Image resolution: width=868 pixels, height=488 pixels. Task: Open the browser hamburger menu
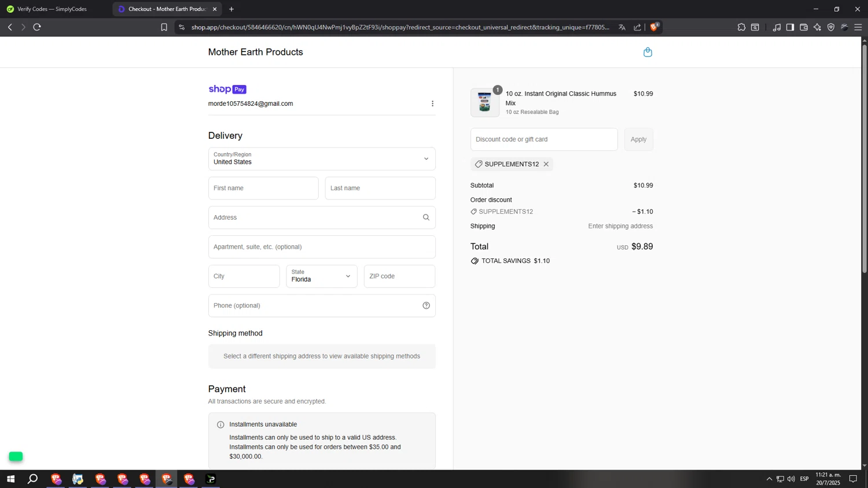pyautogui.click(x=858, y=27)
